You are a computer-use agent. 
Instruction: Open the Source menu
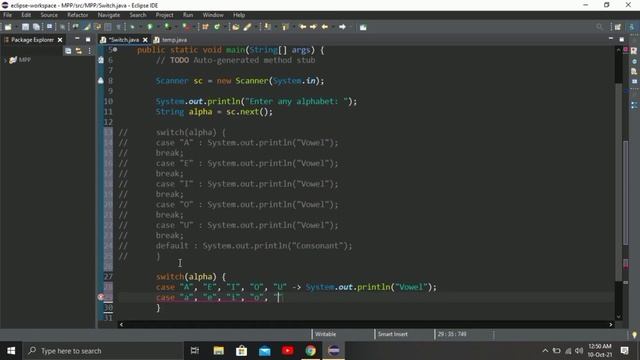(x=49, y=15)
